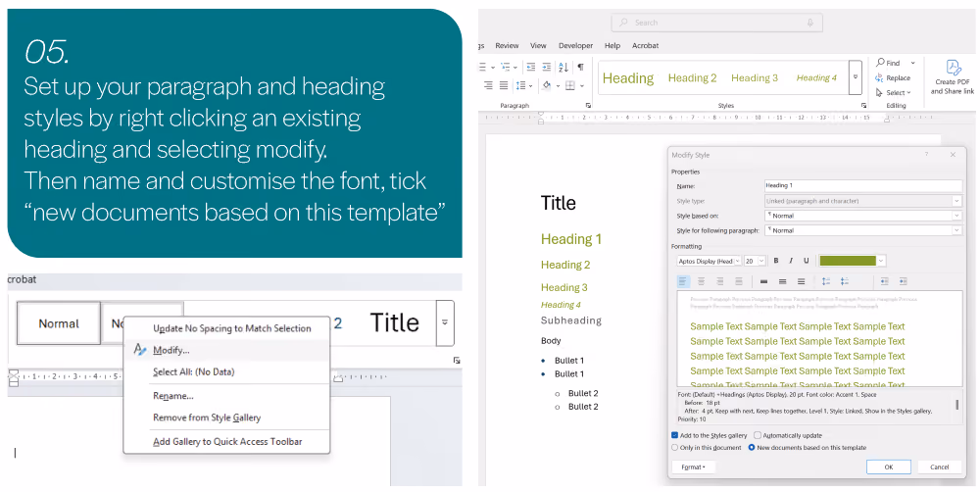Image resolution: width=980 pixels, height=492 pixels.
Task: Click Decrease Paragraph Spacing icon in Modify Style
Action: (x=845, y=282)
